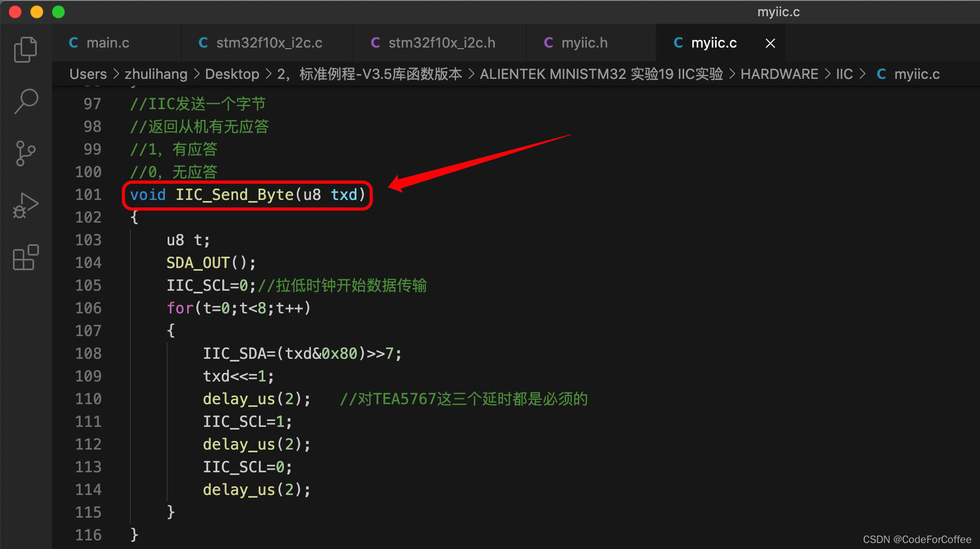Screen dimensions: 980x549
Task: Open the Search view icon
Action: pyautogui.click(x=25, y=101)
